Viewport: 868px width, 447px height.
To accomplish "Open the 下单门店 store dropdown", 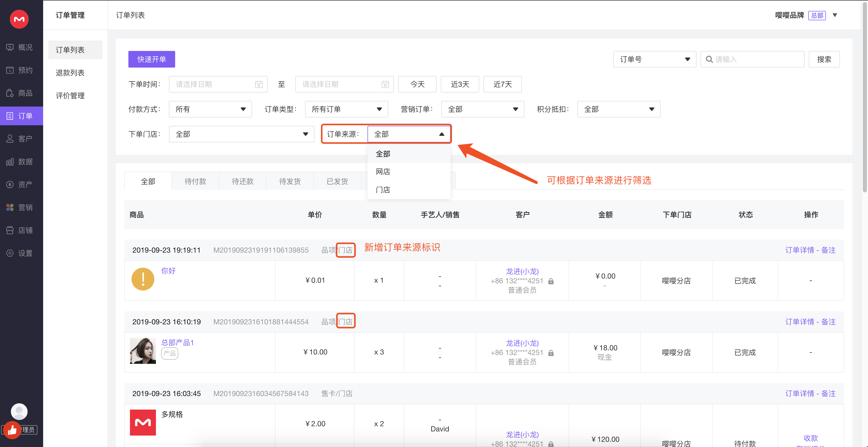I will (241, 134).
